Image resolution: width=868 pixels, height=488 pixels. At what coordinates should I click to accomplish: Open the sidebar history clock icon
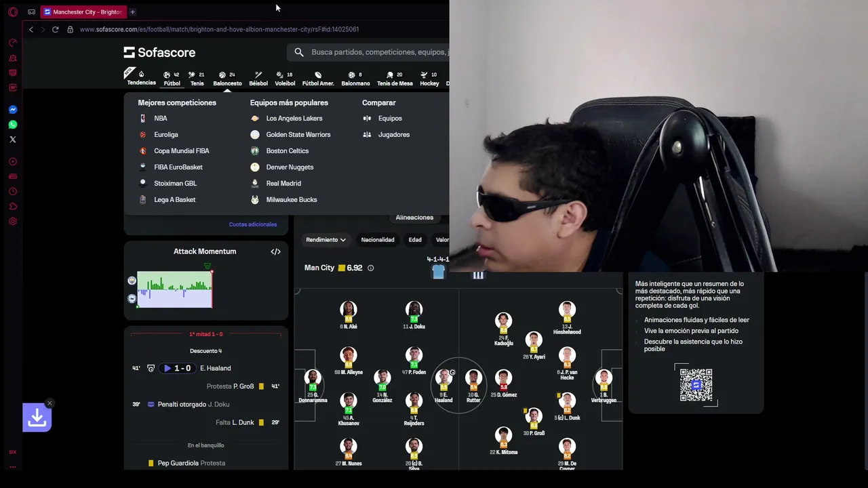(x=12, y=191)
